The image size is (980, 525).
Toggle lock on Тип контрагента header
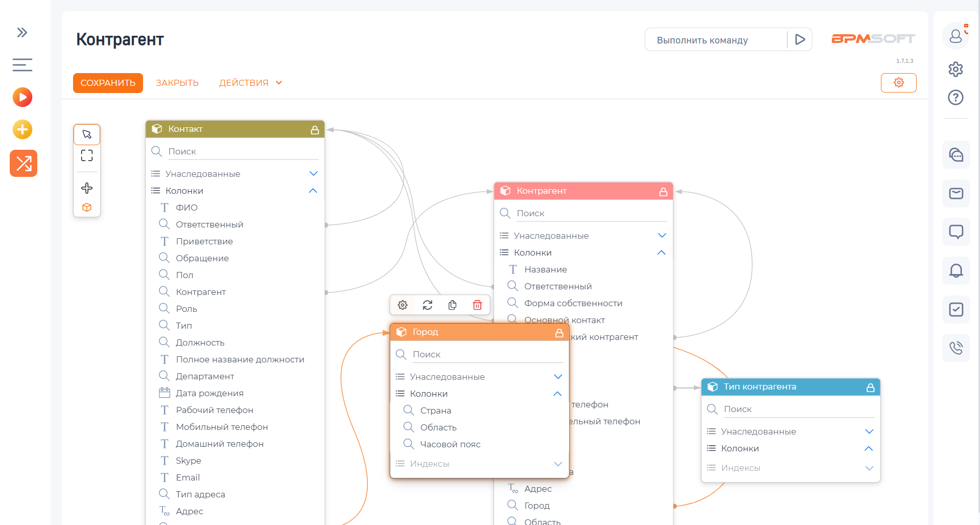tap(870, 387)
